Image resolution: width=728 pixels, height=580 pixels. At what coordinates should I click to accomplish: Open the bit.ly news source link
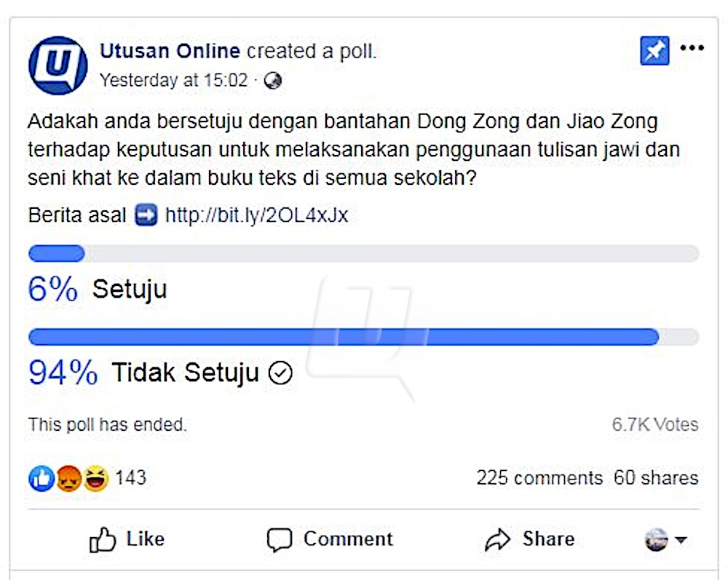tap(256, 216)
